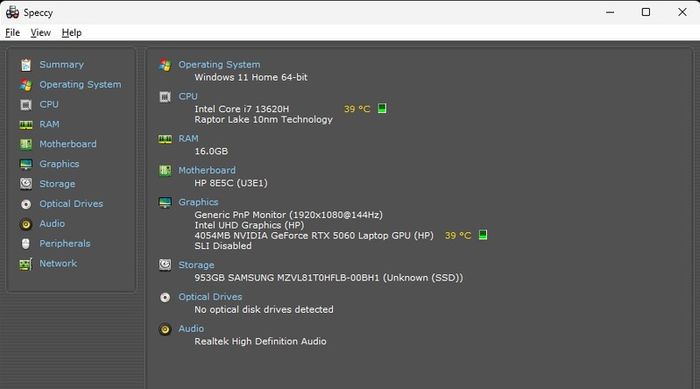Select CPU in the sidebar
Image resolution: width=700 pixels, height=389 pixels.
point(49,105)
